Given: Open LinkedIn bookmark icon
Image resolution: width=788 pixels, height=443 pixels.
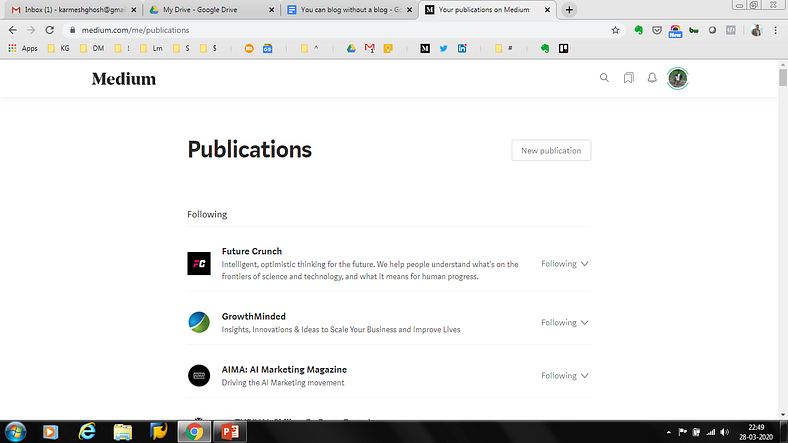Looking at the screenshot, I should click(x=462, y=48).
